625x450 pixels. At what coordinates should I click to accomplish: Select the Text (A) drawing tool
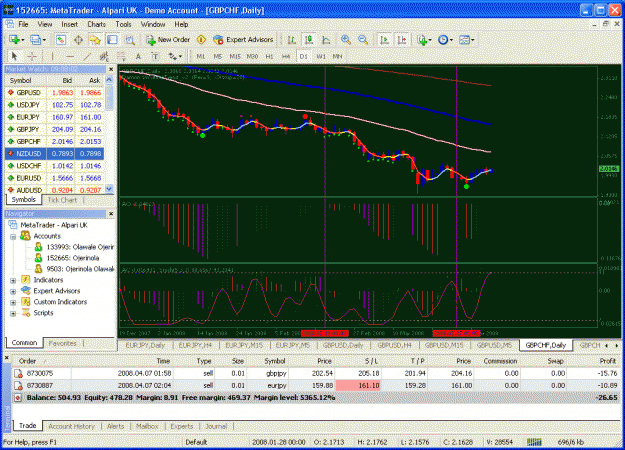pos(138,56)
